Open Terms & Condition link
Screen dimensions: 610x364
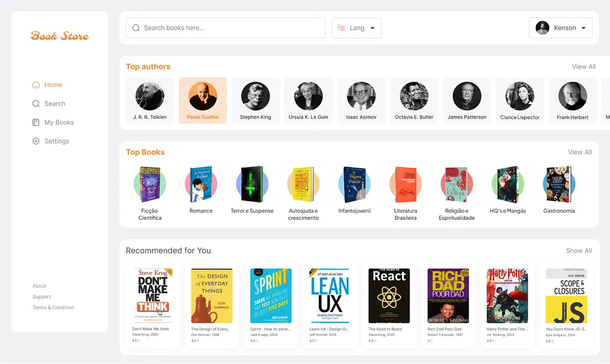54,307
